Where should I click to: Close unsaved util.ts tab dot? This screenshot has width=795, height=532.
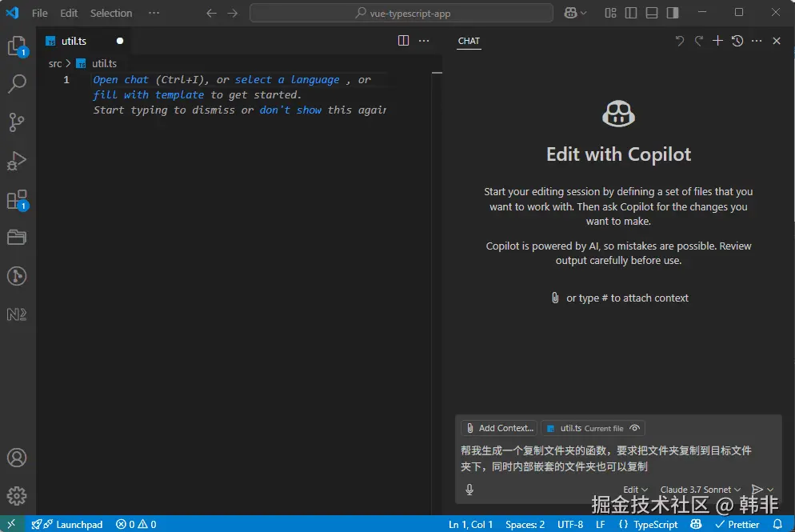tap(120, 41)
